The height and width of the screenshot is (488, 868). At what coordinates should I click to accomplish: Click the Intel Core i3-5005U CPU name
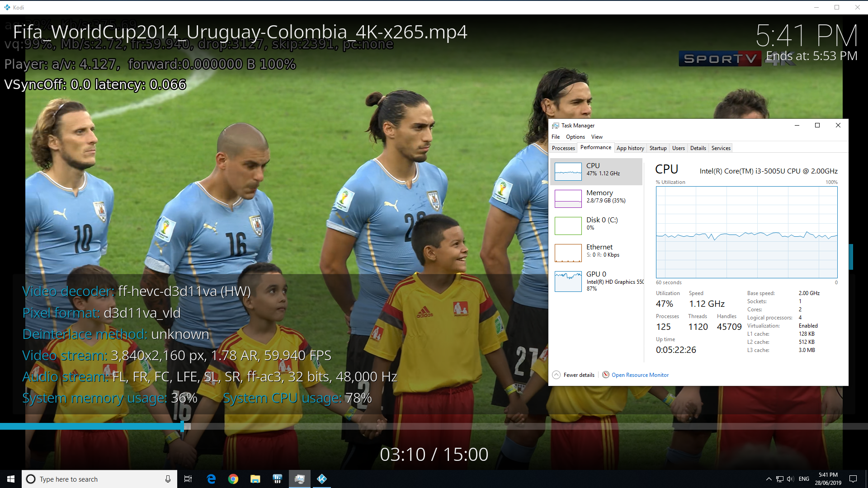(x=769, y=171)
